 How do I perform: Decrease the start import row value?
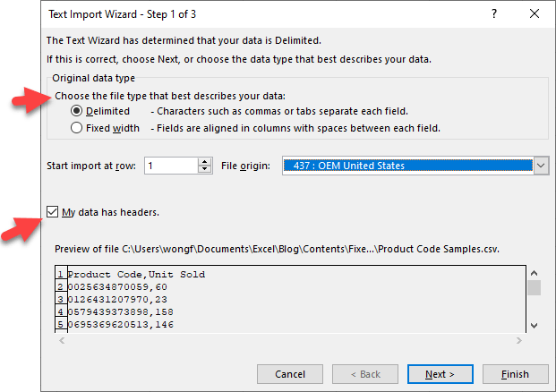click(x=205, y=170)
